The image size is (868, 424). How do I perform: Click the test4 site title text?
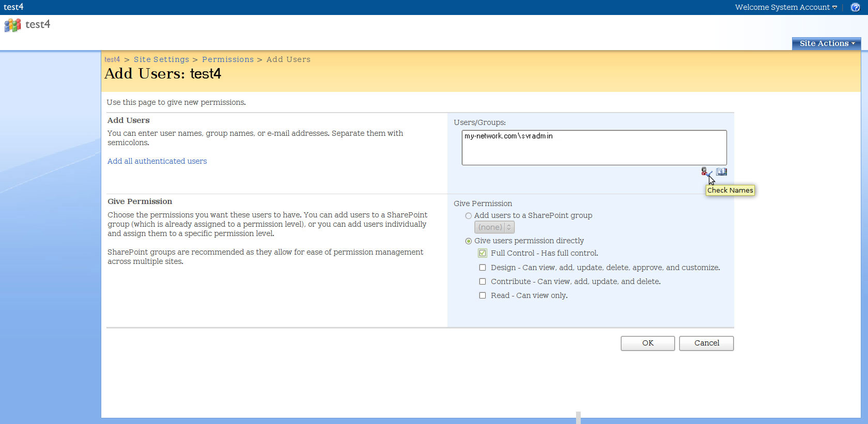[38, 24]
